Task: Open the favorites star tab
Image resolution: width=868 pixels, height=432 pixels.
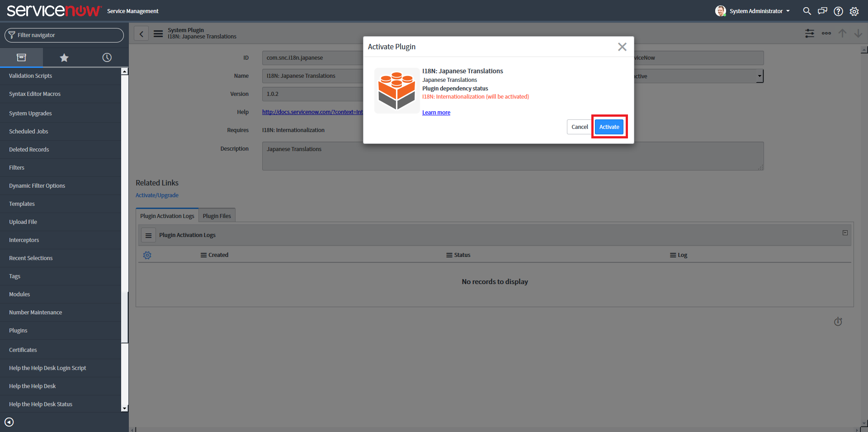Action: (64, 57)
